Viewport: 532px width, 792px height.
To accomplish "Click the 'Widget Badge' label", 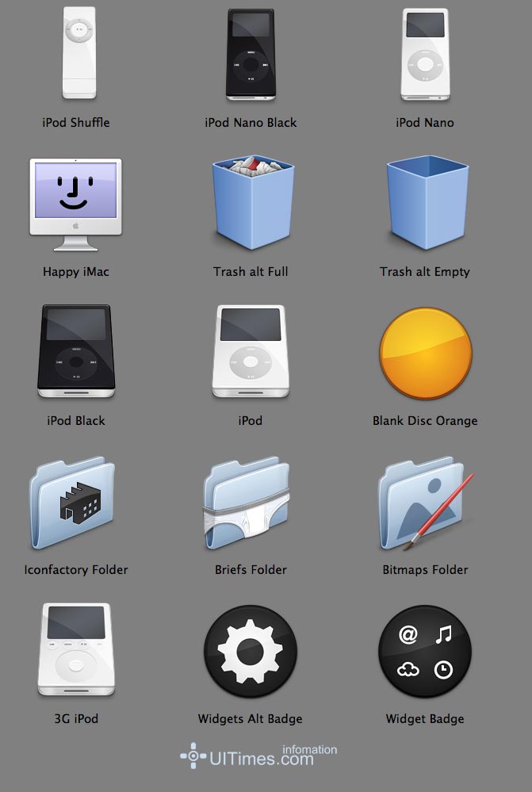I will pos(425,719).
